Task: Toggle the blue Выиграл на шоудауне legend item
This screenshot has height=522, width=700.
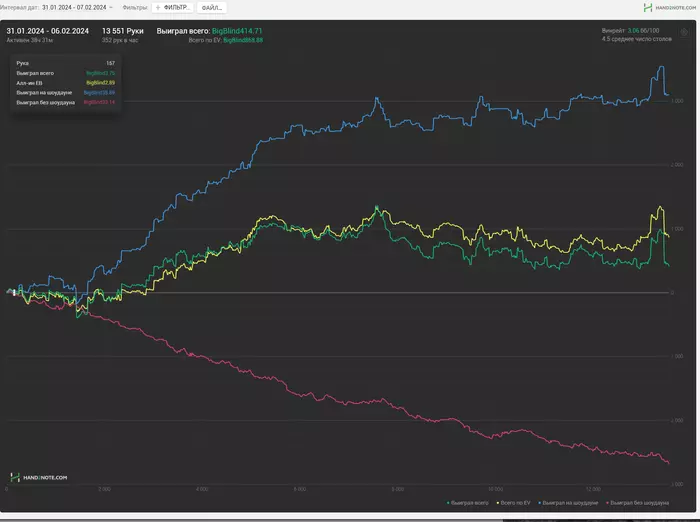Action: pos(568,503)
